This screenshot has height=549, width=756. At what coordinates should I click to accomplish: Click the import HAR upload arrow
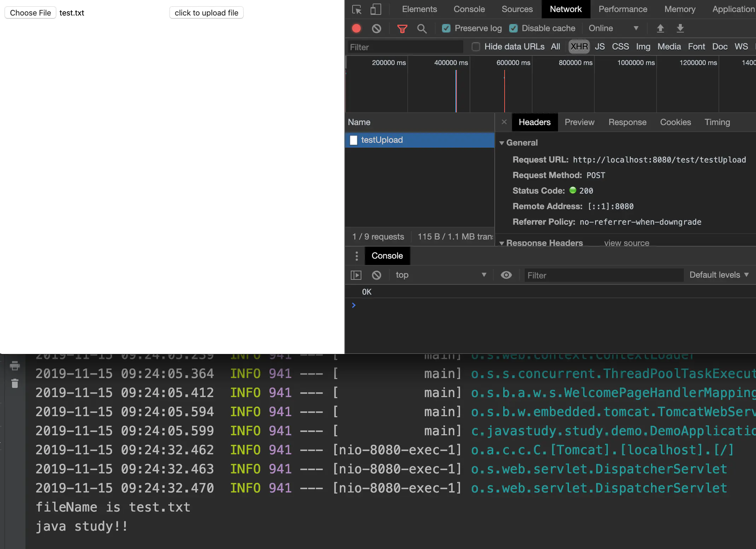click(660, 28)
